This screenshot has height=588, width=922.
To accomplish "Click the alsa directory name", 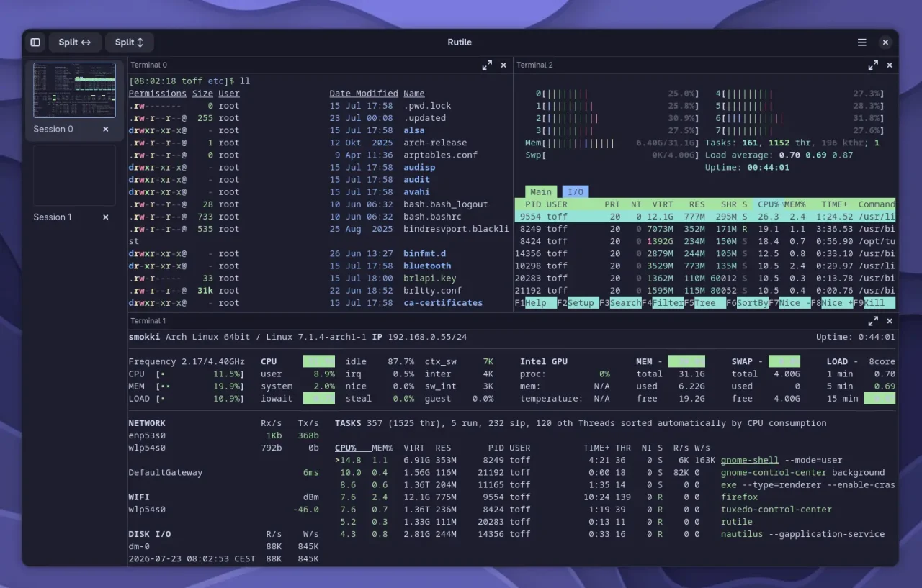I will [414, 130].
